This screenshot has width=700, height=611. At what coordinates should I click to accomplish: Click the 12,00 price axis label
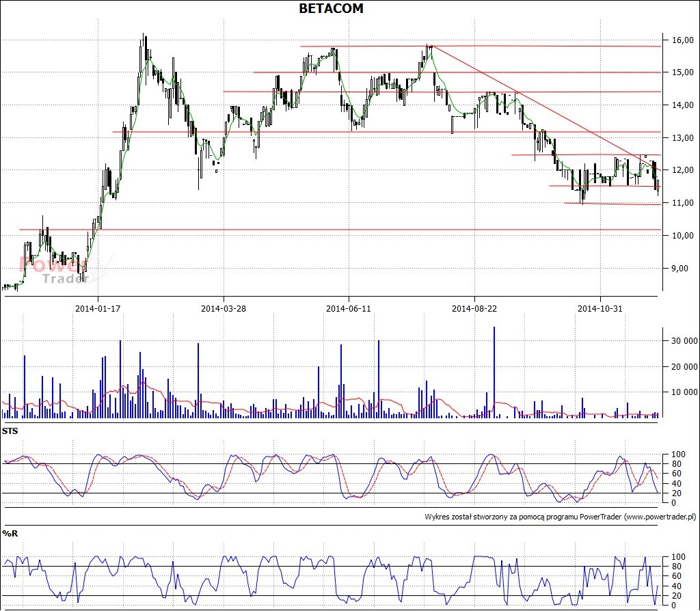point(683,170)
